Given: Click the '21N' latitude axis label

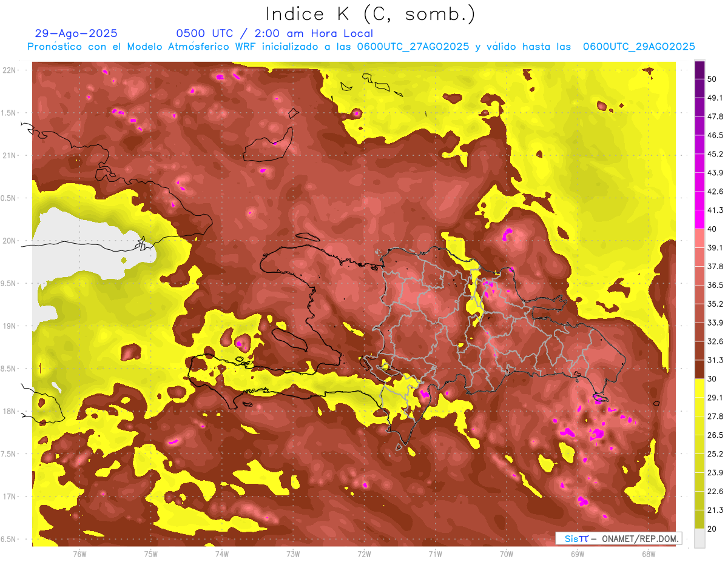Looking at the screenshot, I should [10, 155].
